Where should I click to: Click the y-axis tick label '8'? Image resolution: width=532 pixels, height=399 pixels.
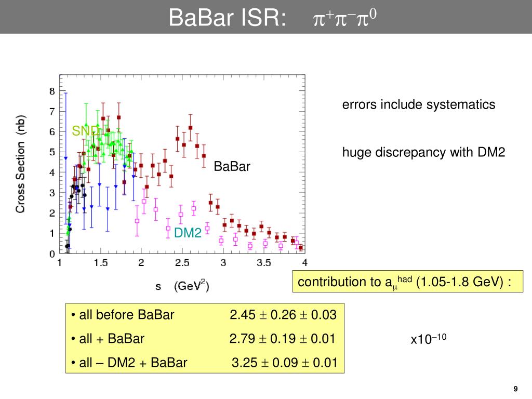tap(52, 91)
